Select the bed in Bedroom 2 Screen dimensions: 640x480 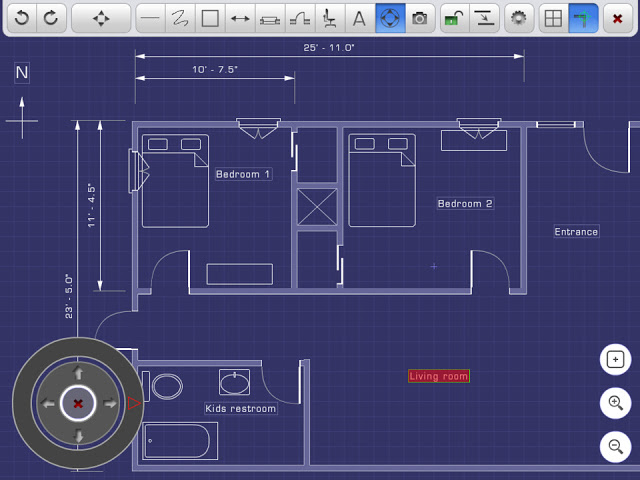[x=382, y=180]
